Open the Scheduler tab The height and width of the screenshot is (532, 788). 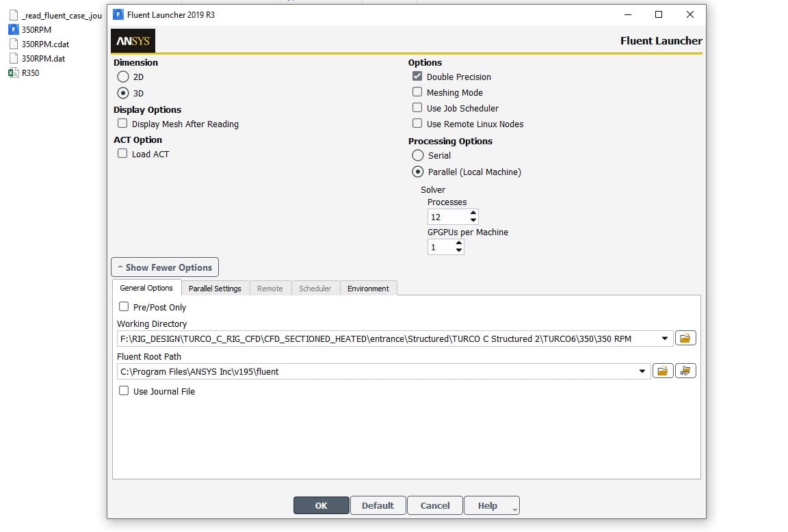pyautogui.click(x=315, y=289)
